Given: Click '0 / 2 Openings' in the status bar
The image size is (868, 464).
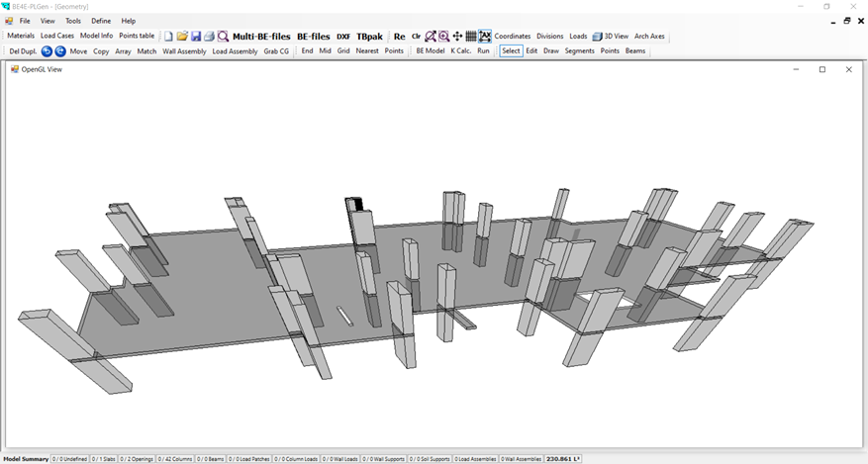Looking at the screenshot, I should (x=137, y=459).
